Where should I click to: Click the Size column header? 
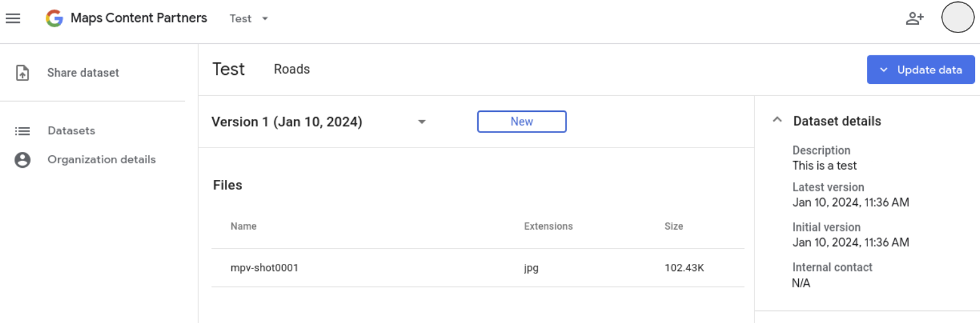click(674, 226)
